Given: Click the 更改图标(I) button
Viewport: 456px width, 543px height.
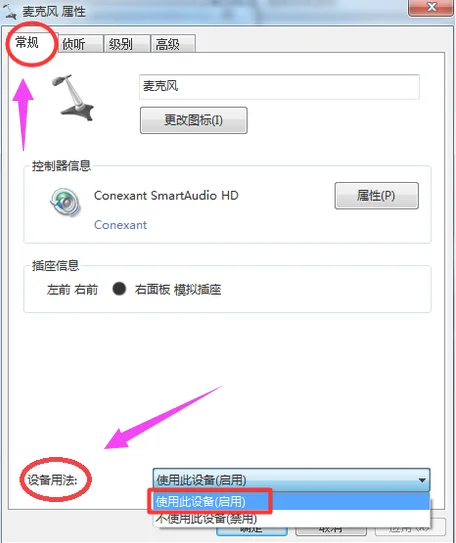Looking at the screenshot, I should (194, 120).
